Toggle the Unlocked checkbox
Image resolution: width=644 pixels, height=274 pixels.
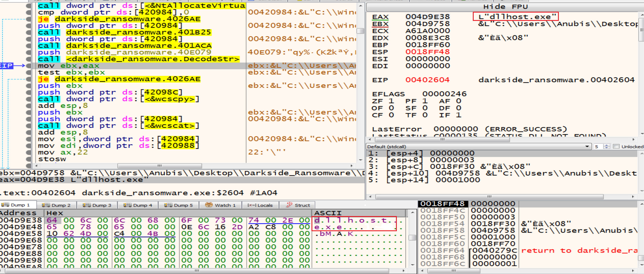click(616, 146)
